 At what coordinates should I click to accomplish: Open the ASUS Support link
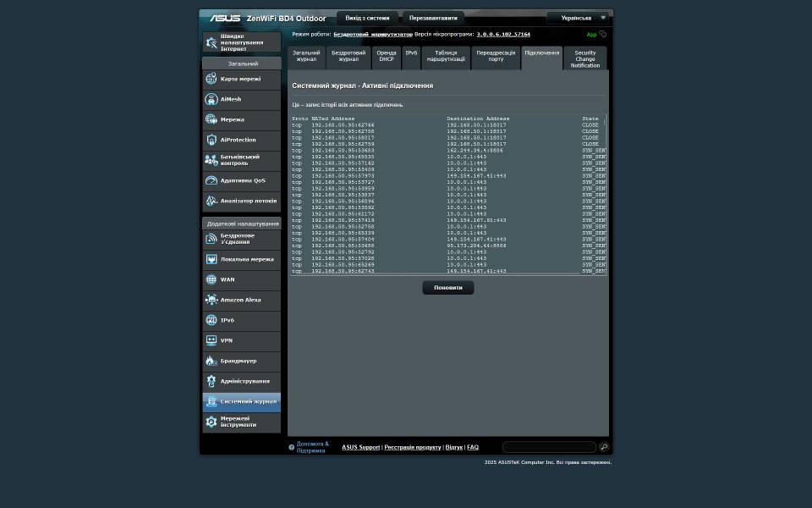point(360,447)
